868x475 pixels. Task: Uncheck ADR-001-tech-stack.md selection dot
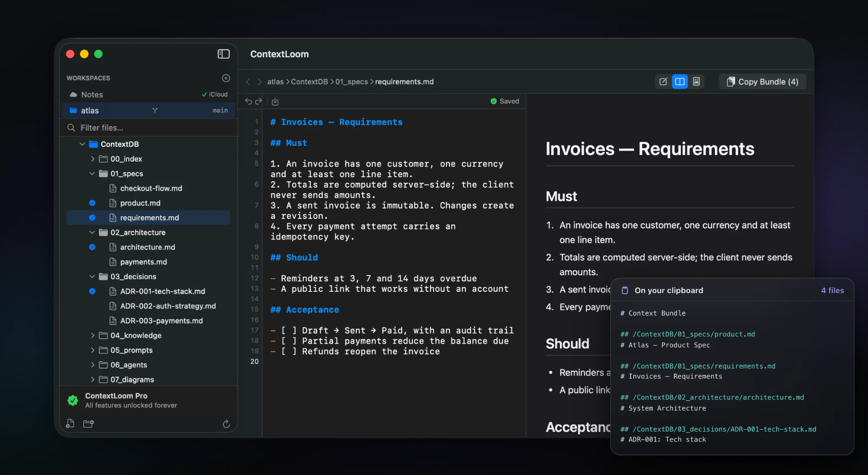pos(92,291)
